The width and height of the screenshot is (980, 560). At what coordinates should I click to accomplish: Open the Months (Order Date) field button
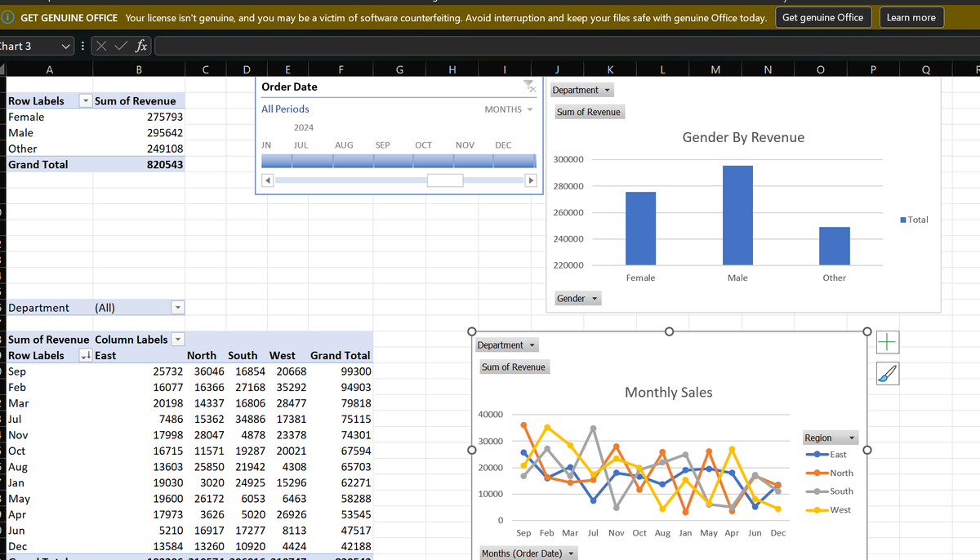[528, 553]
